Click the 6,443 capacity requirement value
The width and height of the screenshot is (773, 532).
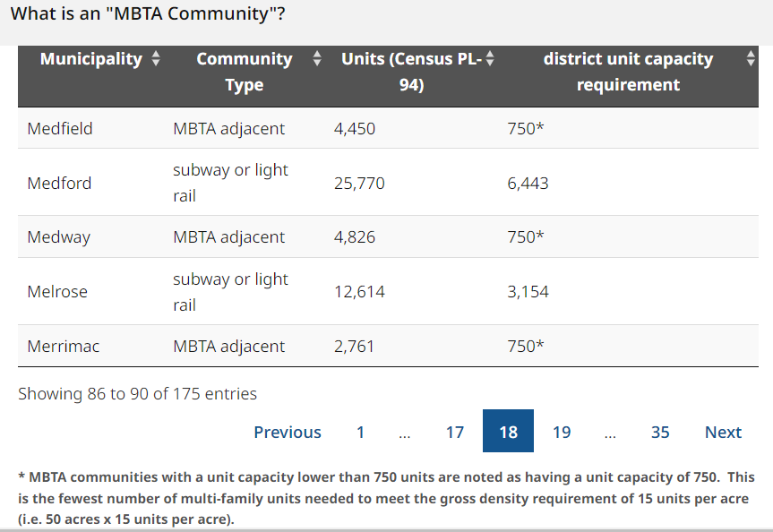point(528,183)
